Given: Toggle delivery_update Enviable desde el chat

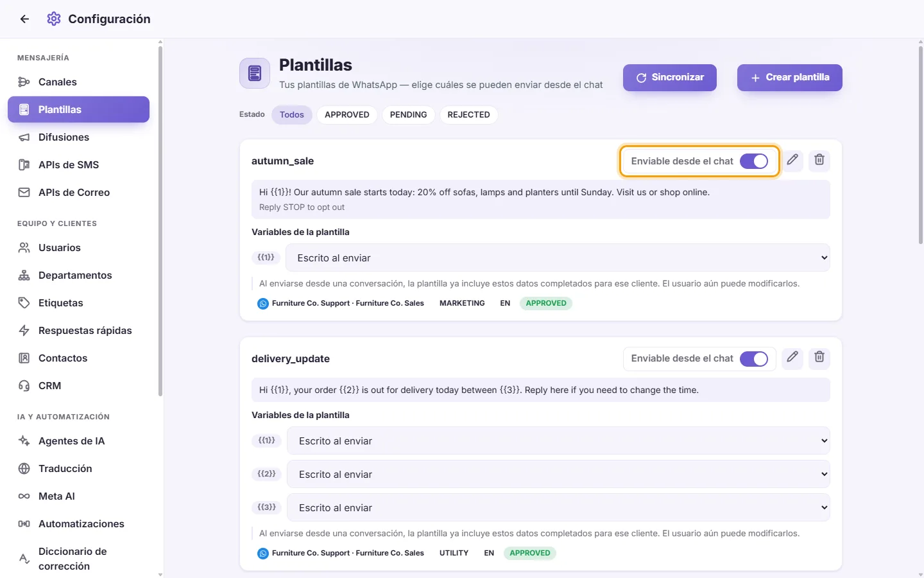Looking at the screenshot, I should coord(754,359).
